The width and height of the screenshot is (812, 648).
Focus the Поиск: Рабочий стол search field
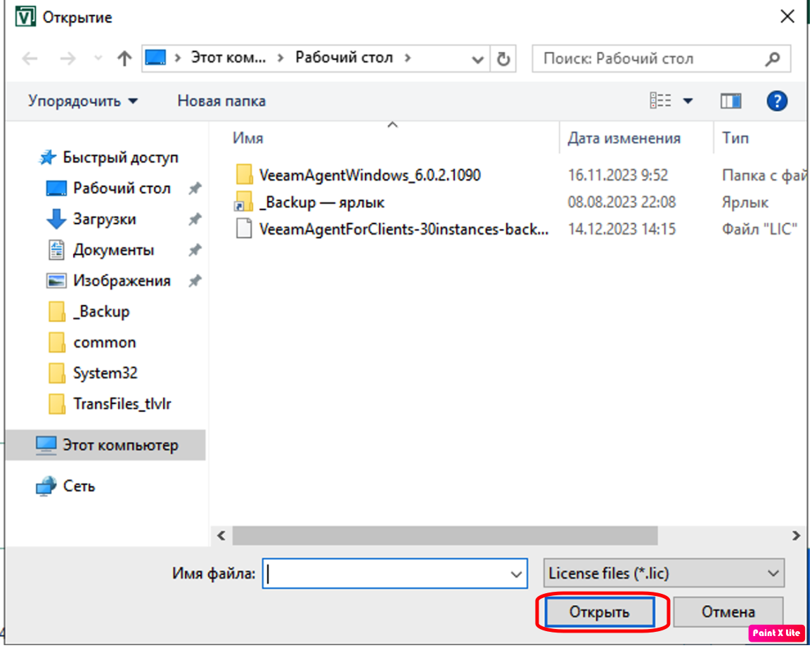[x=661, y=58]
